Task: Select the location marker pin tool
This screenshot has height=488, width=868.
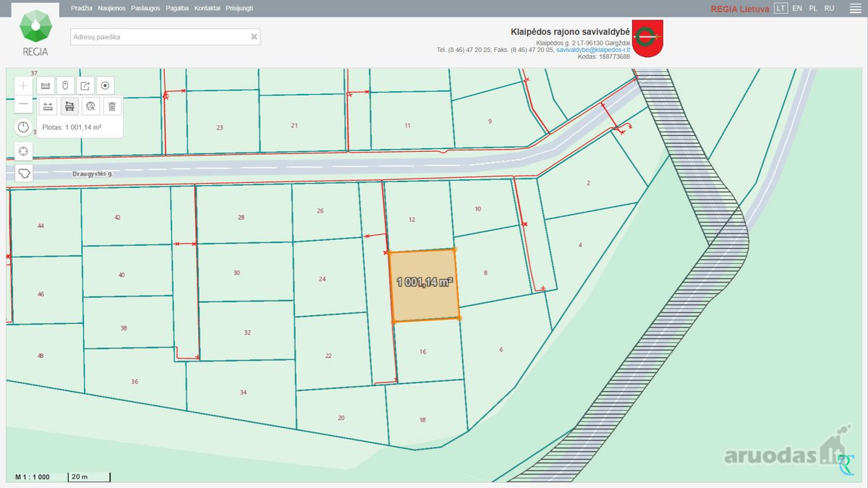Action: tap(66, 85)
